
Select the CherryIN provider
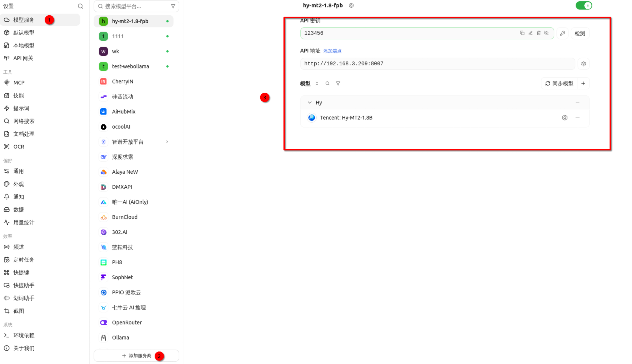click(x=134, y=82)
